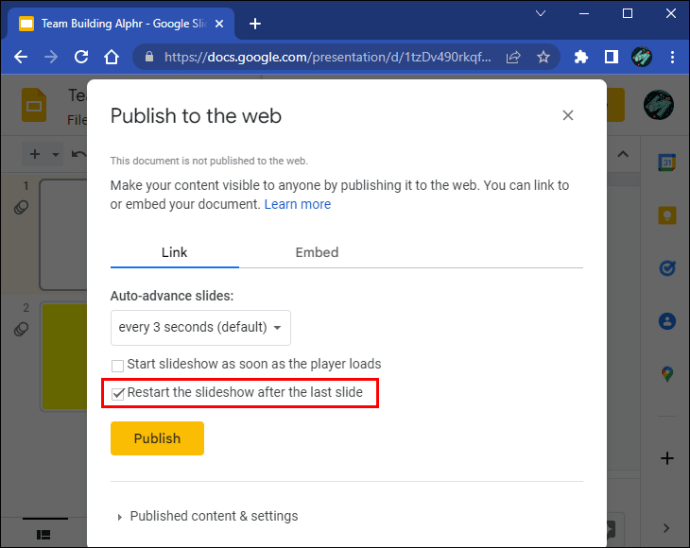Open the Extensions puzzle icon
The height and width of the screenshot is (548, 690).
click(581, 57)
